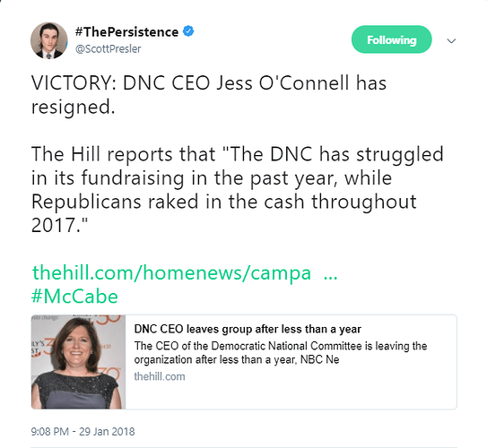This screenshot has height=448, width=487.
Task: Open thehill.com domain in card
Action: tap(160, 376)
